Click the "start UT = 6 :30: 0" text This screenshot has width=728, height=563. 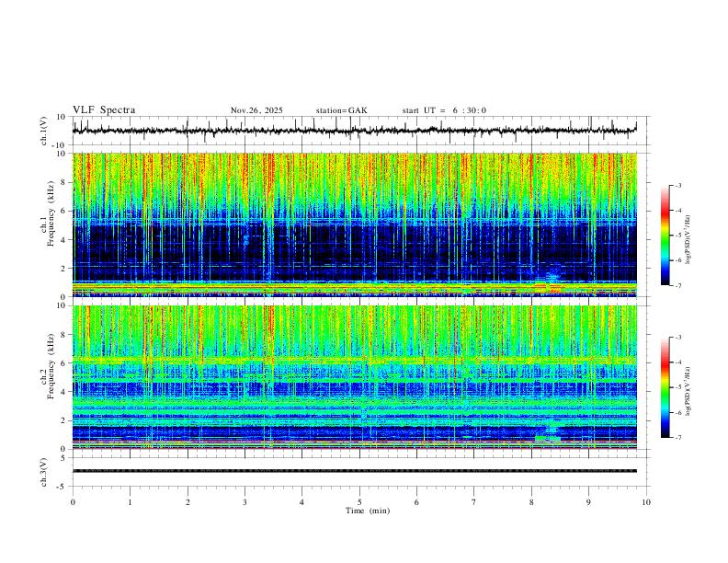(444, 110)
